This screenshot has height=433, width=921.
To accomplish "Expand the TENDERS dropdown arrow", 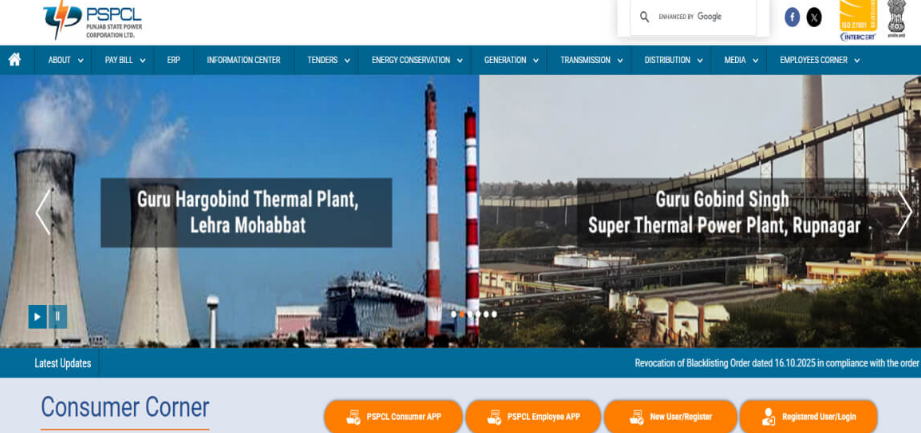I will point(347,61).
